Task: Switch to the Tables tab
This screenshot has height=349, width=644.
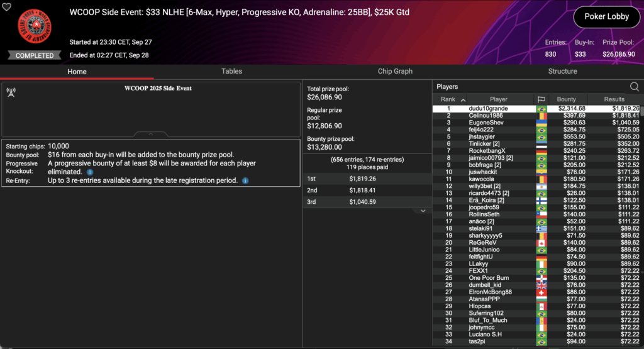Action: coord(231,72)
